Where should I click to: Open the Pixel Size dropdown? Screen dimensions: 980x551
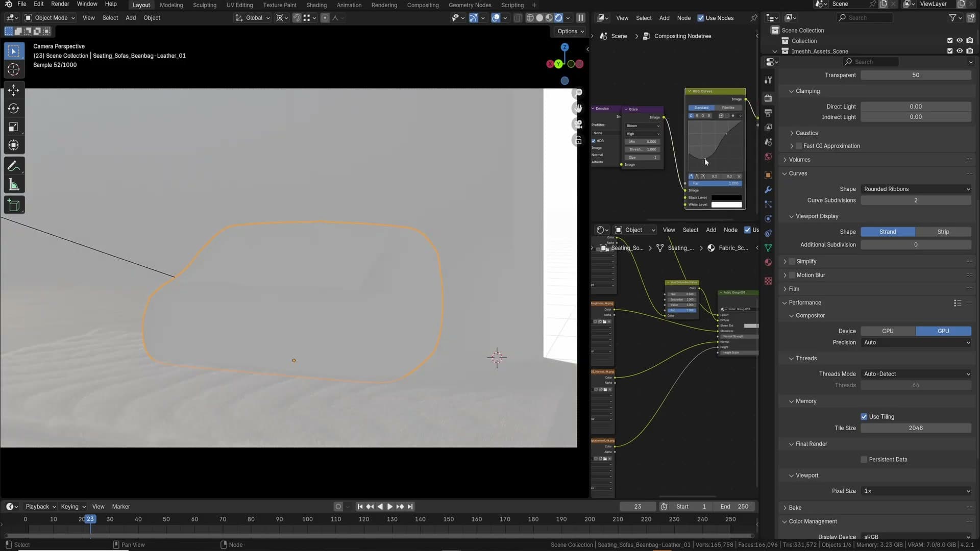pos(916,491)
